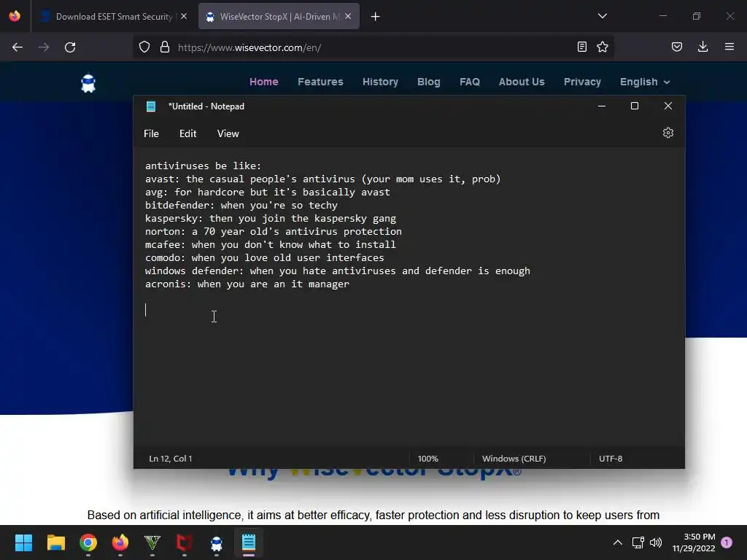Bookmark this page with star icon
747x560 pixels.
(x=603, y=47)
